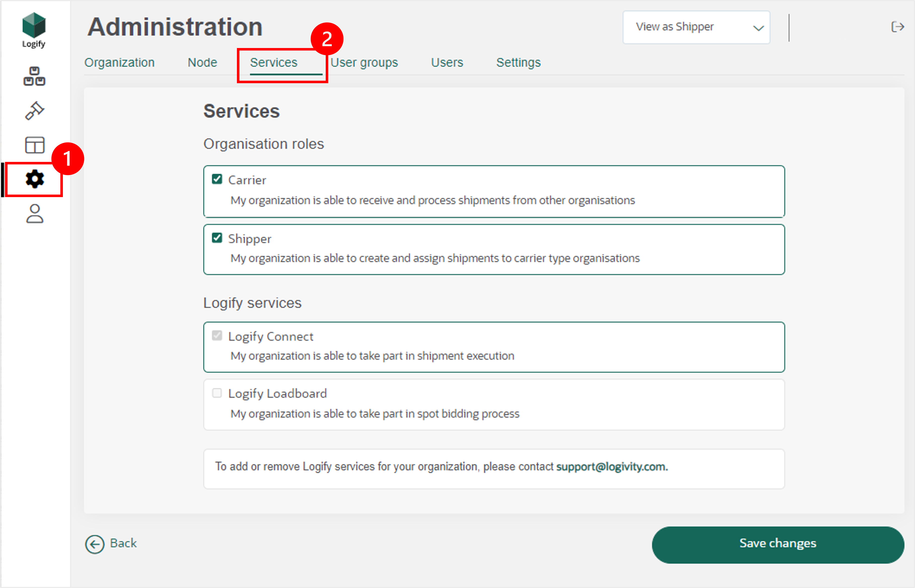Switch to the Settings tab
915x588 pixels.
click(519, 62)
